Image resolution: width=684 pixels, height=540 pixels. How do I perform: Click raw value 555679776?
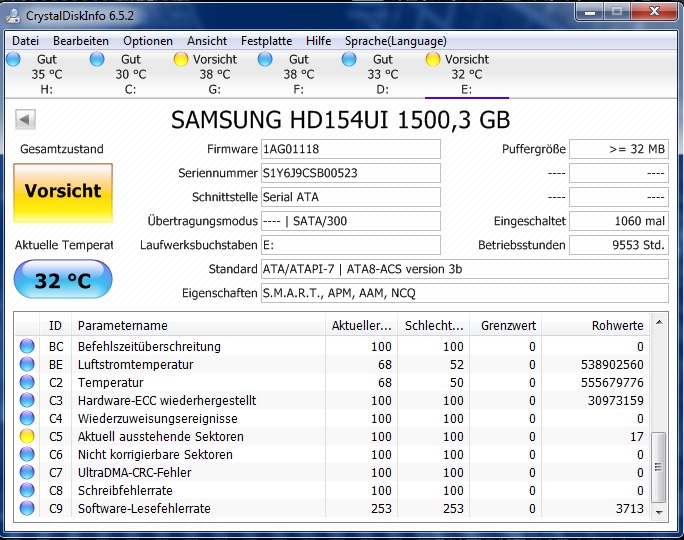[x=612, y=383]
